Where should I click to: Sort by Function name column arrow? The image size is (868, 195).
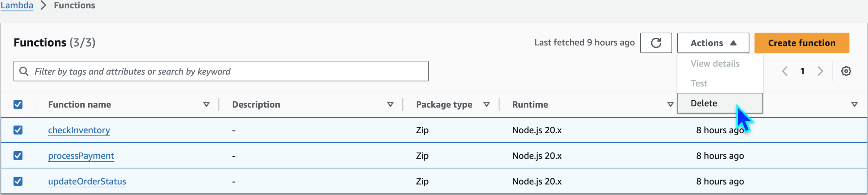point(206,104)
